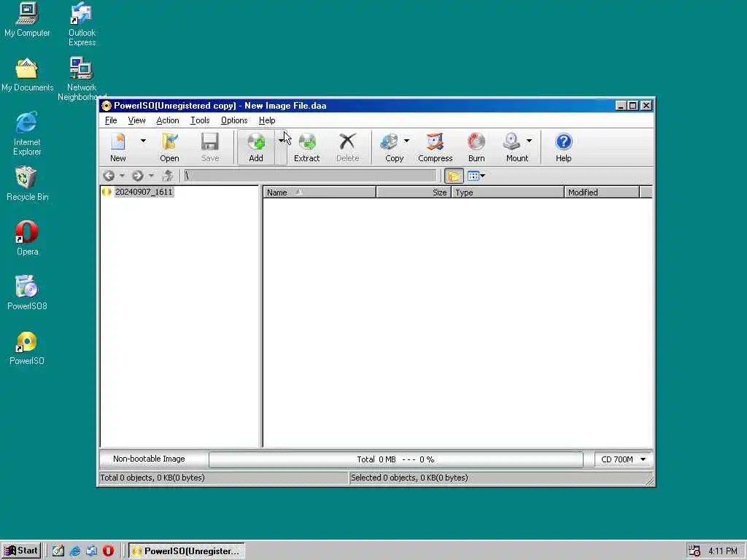Screen dimensions: 747x560
Task: Click the PowerISO taskbar button
Action: pyautogui.click(x=186, y=551)
